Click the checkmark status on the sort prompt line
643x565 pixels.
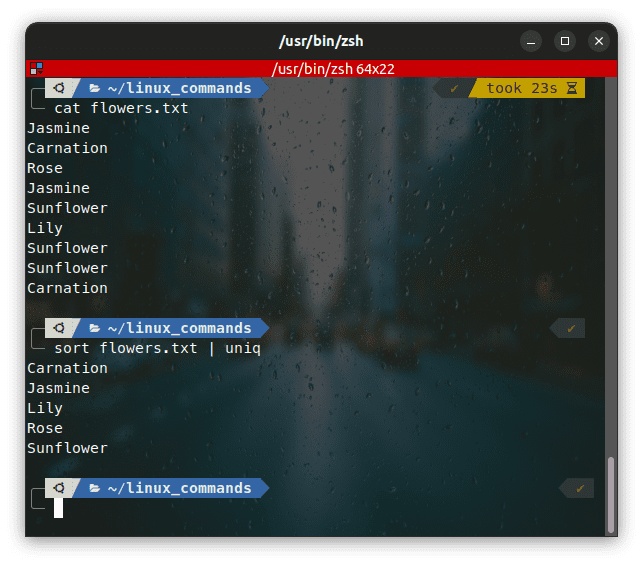point(571,328)
